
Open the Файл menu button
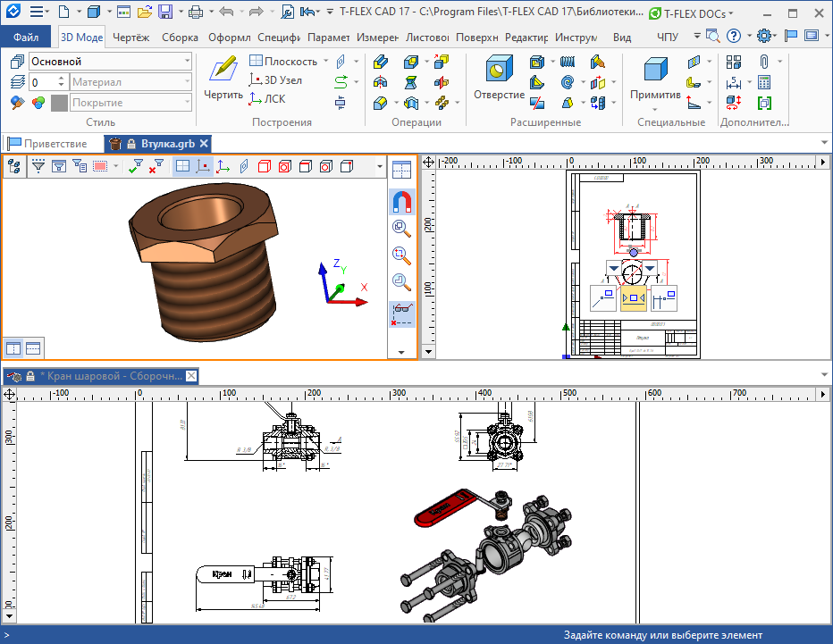(x=26, y=38)
